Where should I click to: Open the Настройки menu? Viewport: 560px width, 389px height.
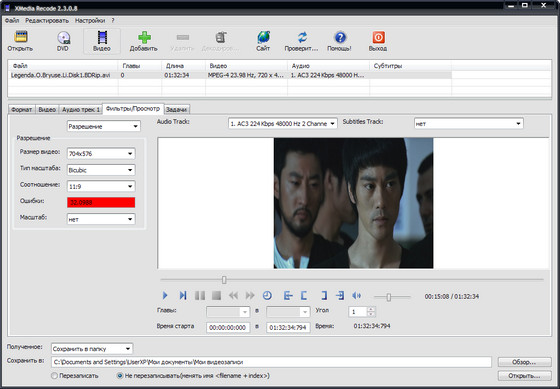click(90, 21)
